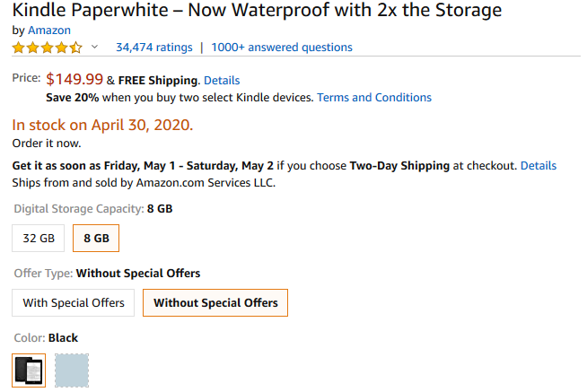Choose the 8 GB storage option
Image resolution: width=587 pixels, height=392 pixels.
(x=96, y=239)
